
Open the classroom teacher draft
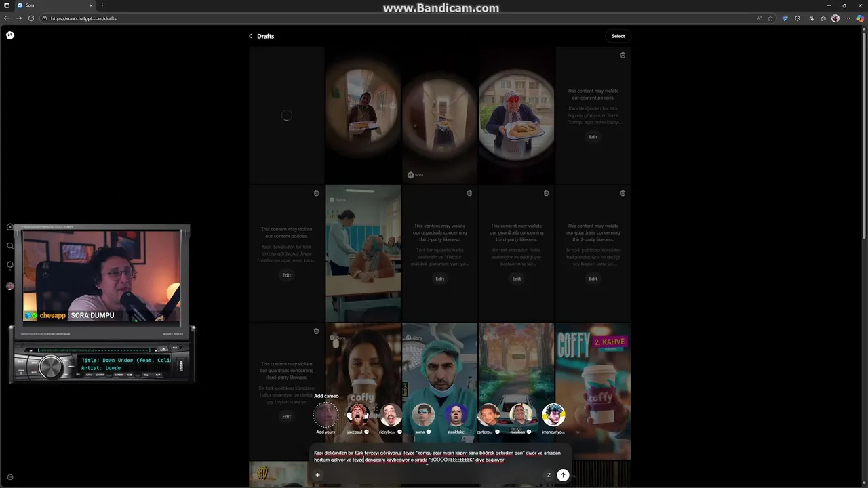tap(363, 253)
